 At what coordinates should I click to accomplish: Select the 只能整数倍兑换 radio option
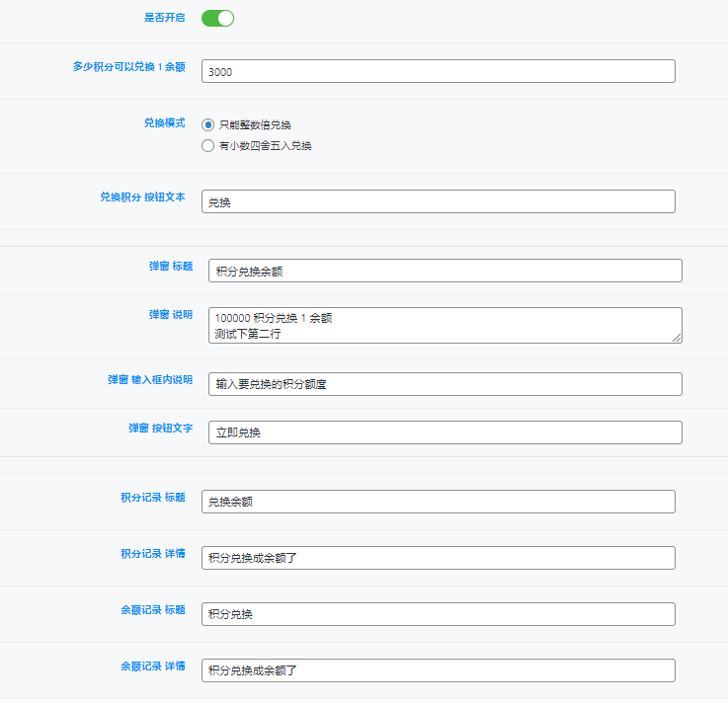207,125
